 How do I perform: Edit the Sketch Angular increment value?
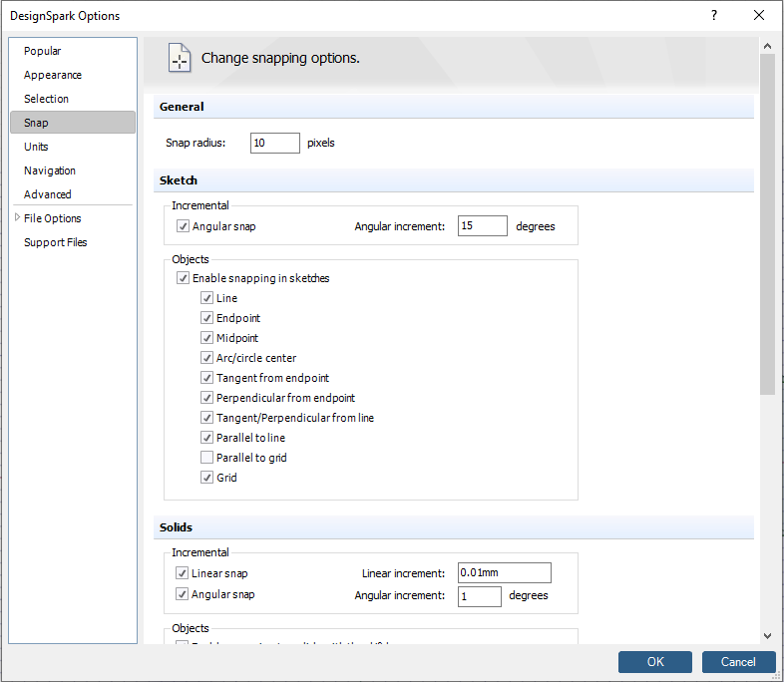pyautogui.click(x=483, y=225)
